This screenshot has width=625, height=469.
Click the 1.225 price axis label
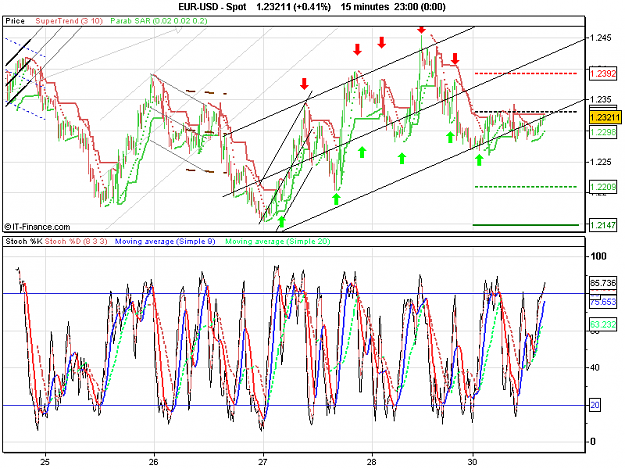[600, 161]
